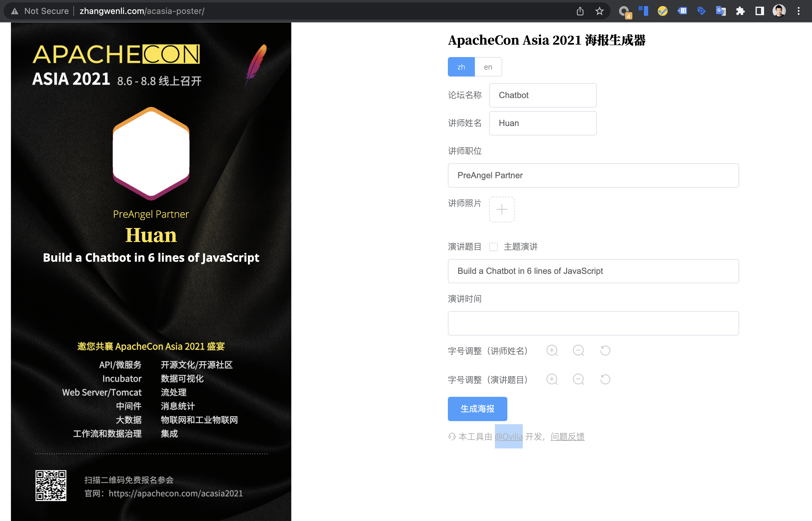Screen dimensions: 812x521
Task: Decrease speaker name font size
Action: click(x=578, y=350)
